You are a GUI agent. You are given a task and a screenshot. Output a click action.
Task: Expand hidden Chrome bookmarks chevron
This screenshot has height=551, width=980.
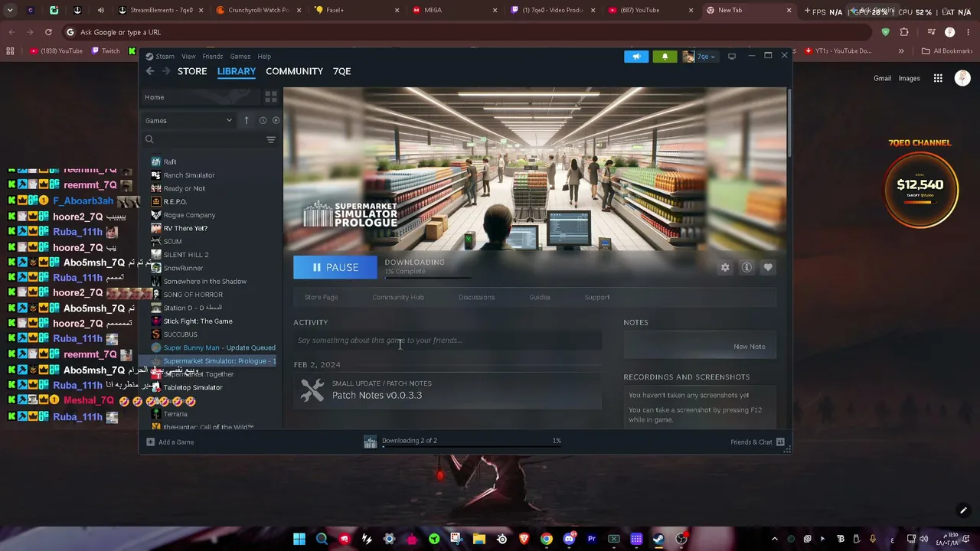[x=901, y=51]
